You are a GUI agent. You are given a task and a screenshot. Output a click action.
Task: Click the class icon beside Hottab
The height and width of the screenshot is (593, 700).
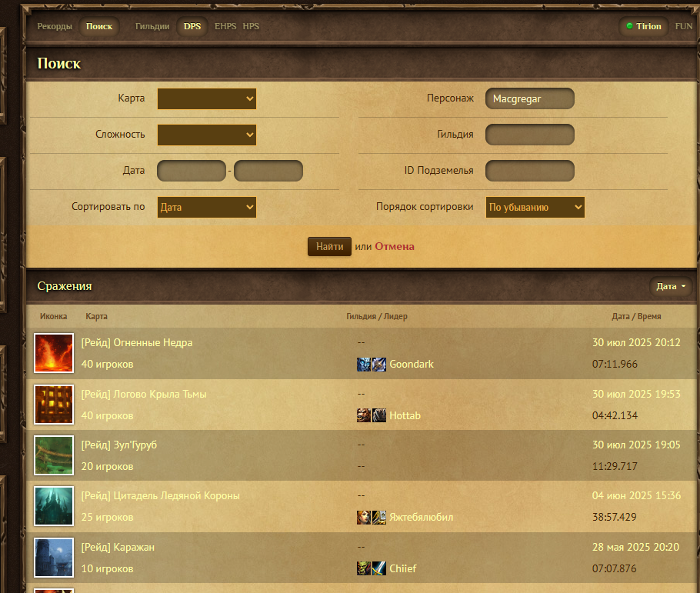tap(379, 416)
